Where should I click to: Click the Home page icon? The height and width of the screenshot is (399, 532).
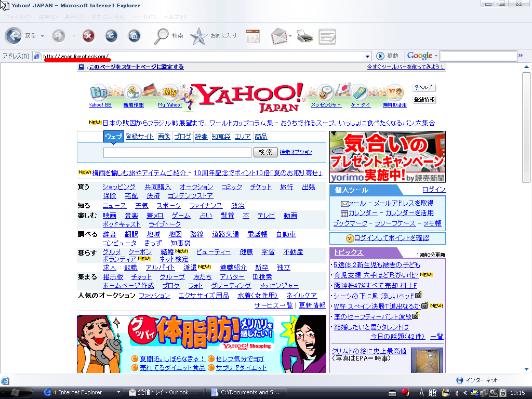pyautogui.click(x=134, y=36)
